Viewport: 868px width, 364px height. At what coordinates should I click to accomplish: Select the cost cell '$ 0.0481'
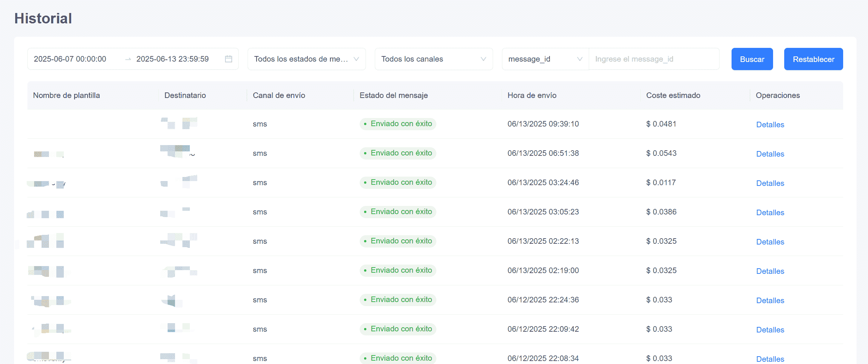pyautogui.click(x=661, y=124)
